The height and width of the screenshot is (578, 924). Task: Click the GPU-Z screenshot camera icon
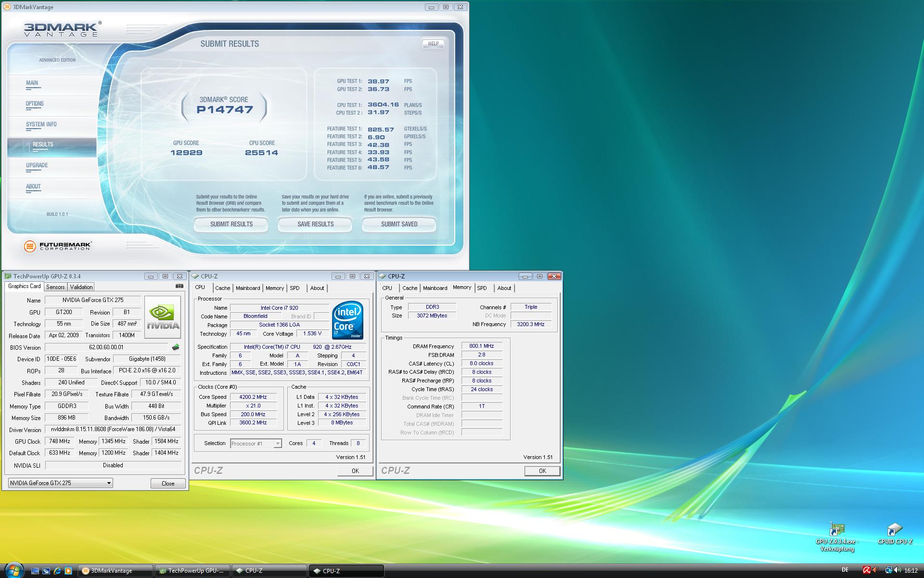(x=179, y=286)
